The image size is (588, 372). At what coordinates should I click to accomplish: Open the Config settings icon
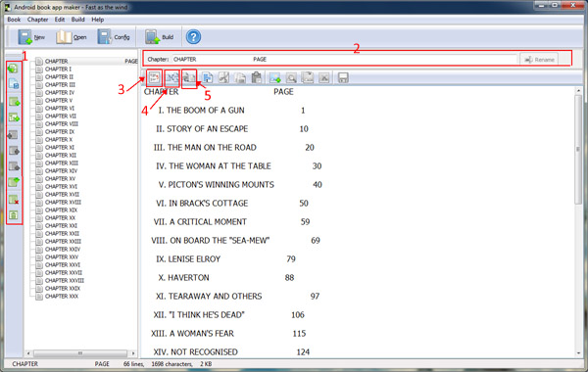[x=114, y=37]
